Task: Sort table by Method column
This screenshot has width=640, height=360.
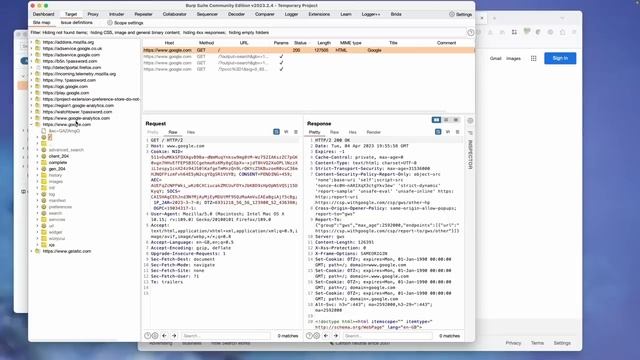Action: 206,43
